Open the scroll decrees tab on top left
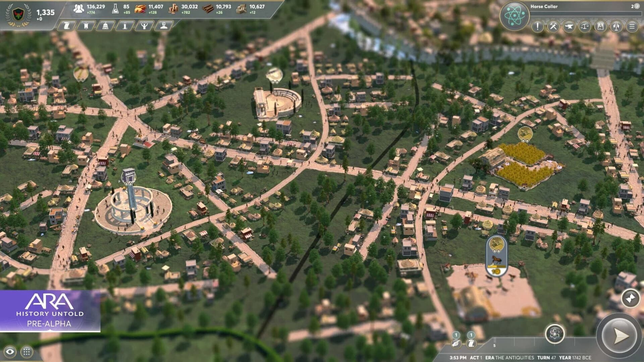The width and height of the screenshot is (644, 362). [67, 26]
